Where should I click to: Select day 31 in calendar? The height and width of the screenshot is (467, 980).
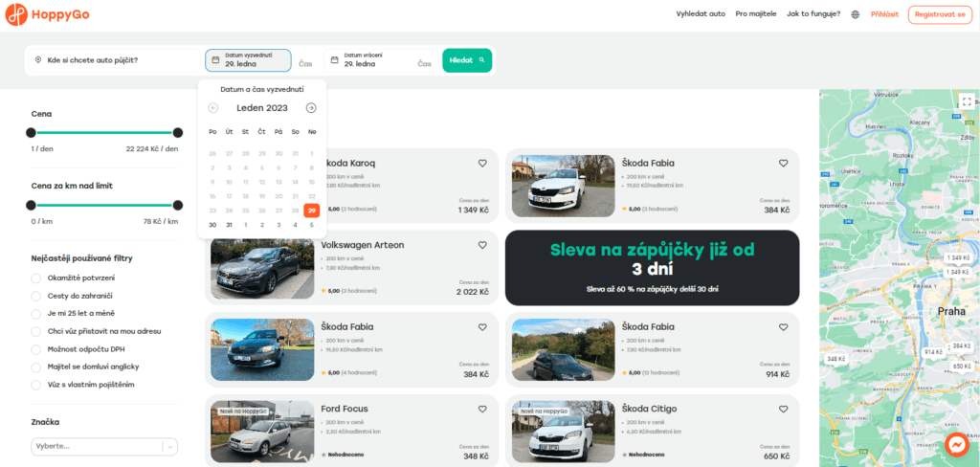(229, 225)
